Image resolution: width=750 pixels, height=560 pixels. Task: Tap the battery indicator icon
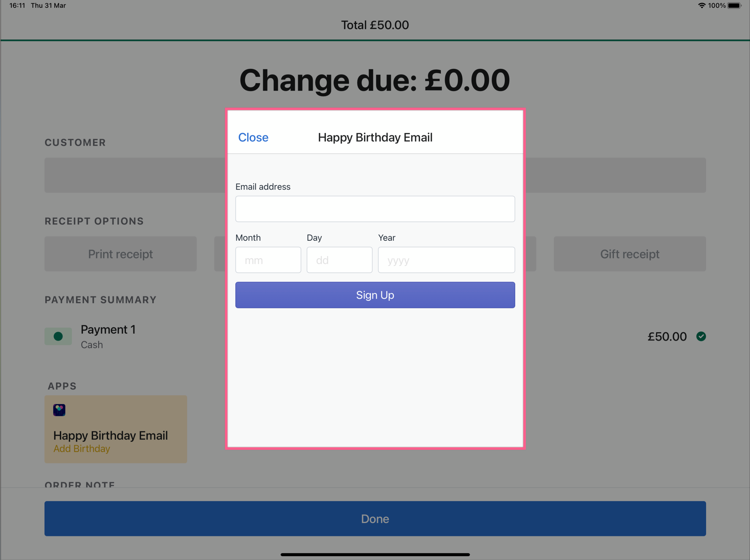click(734, 5)
